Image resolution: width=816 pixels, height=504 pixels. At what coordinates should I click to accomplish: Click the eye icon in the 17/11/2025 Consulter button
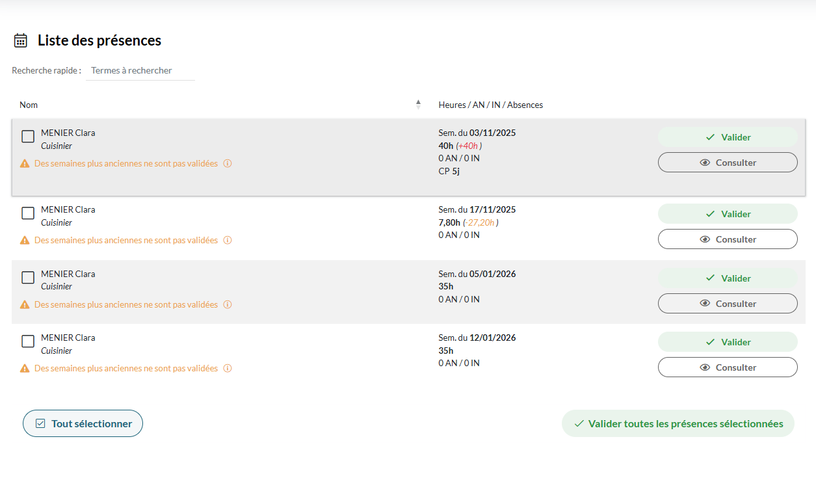[x=705, y=239]
